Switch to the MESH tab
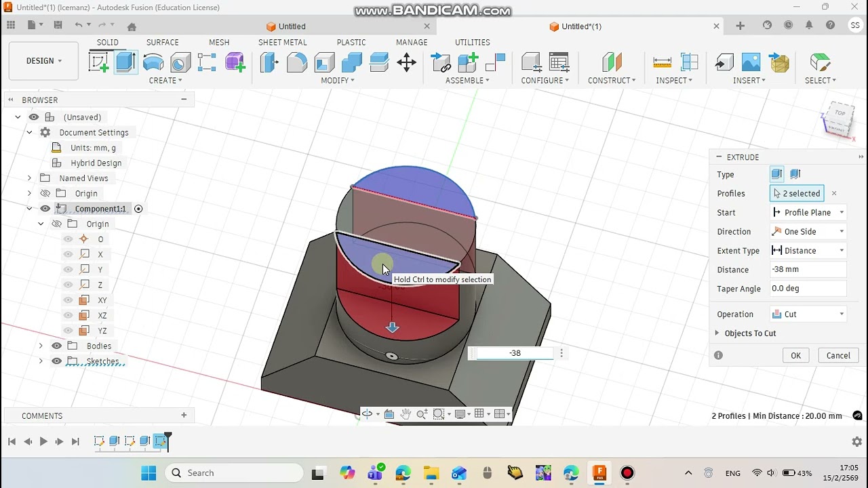This screenshot has width=868, height=488. [x=219, y=42]
